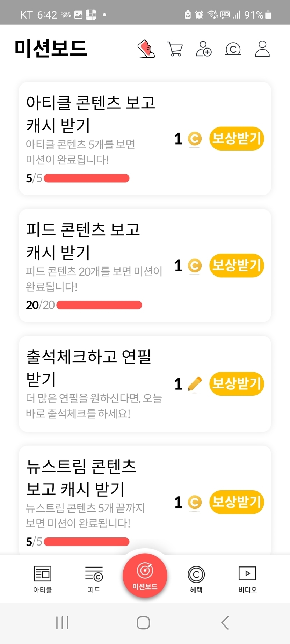Click the 20/20 progress bar of 피드 mission
The height and width of the screenshot is (644, 290).
(99, 305)
